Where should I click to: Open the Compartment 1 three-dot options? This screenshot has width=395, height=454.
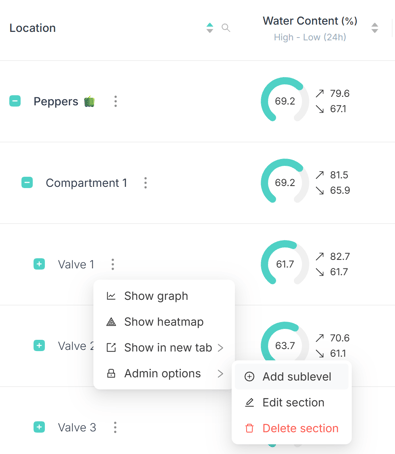click(145, 183)
